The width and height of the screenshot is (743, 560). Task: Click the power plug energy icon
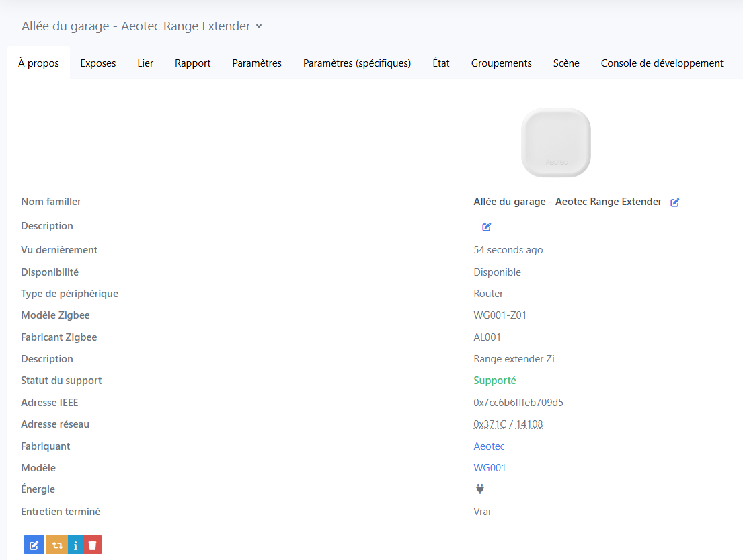(480, 489)
